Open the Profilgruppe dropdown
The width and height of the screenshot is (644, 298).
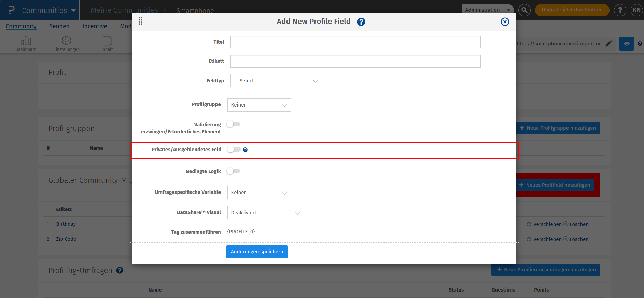click(x=259, y=105)
